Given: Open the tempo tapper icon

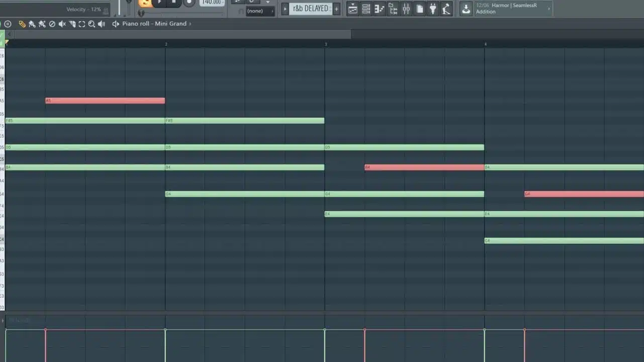Looking at the screenshot, I should point(446,8).
